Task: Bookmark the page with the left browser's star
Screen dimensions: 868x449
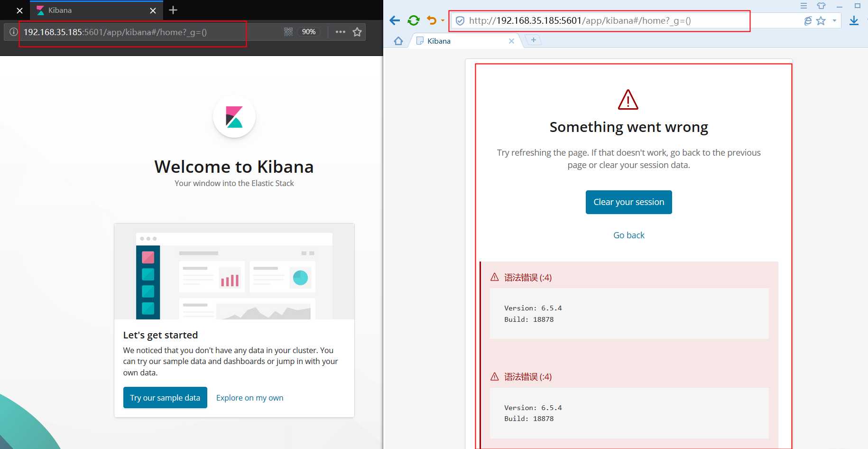Action: (x=357, y=32)
